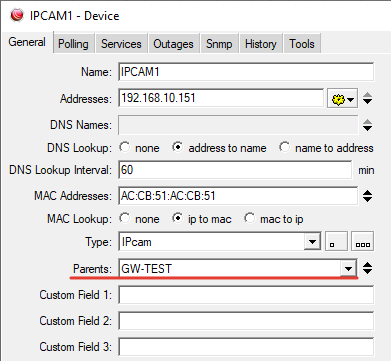391x361 pixels.
Task: Open the Tools tab
Action: click(302, 44)
